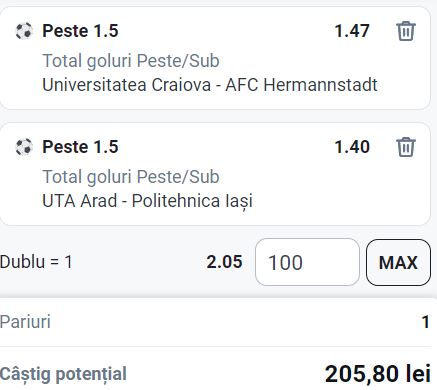The height and width of the screenshot is (390, 437).
Task: Focus the stake input field showing 100
Action: 307,262
